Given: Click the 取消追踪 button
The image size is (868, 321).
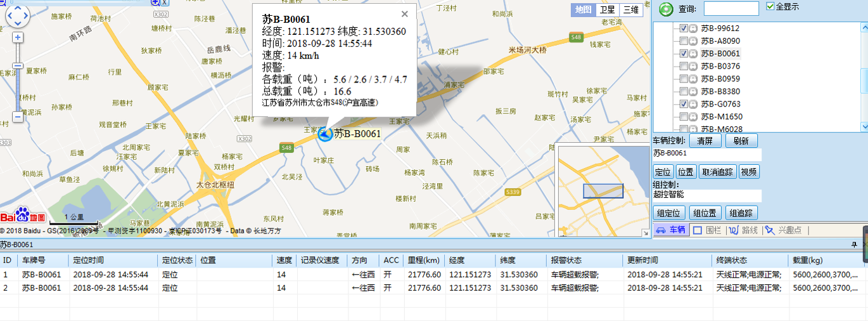Looking at the screenshot, I should pos(717,172).
